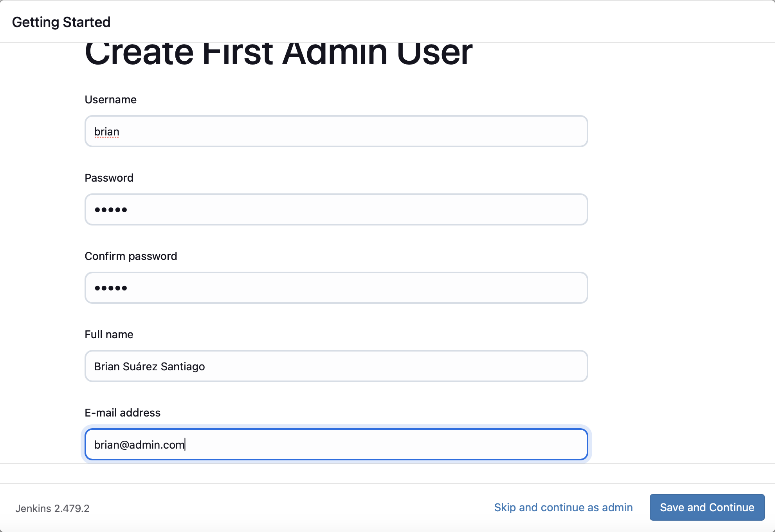Image resolution: width=775 pixels, height=532 pixels.
Task: Click the E-mail address label
Action: click(x=123, y=413)
